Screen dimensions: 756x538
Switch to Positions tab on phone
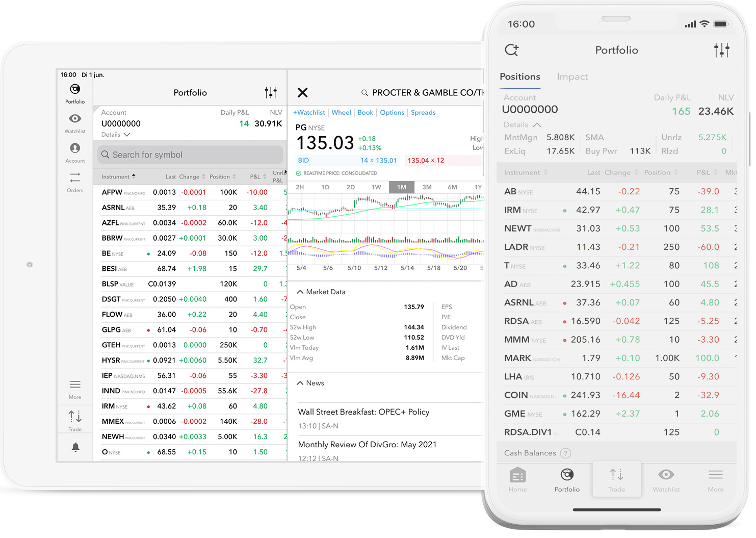519,76
